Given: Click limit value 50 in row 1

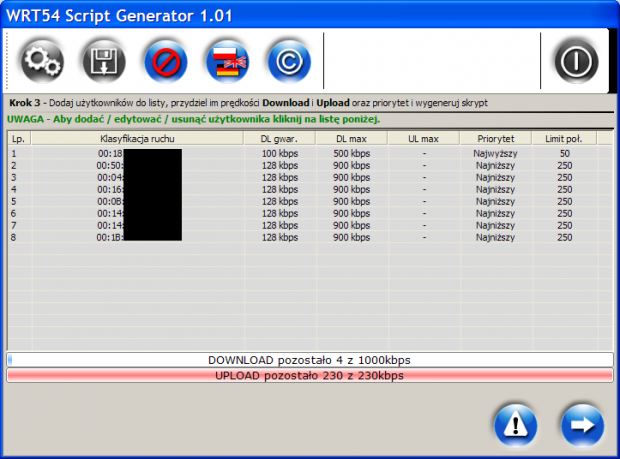Looking at the screenshot, I should (x=565, y=153).
